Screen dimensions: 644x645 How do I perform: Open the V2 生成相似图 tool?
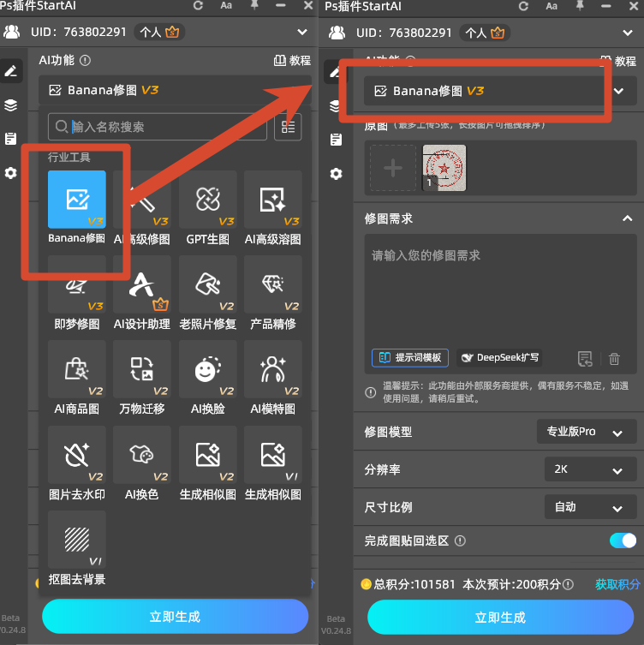[208, 455]
